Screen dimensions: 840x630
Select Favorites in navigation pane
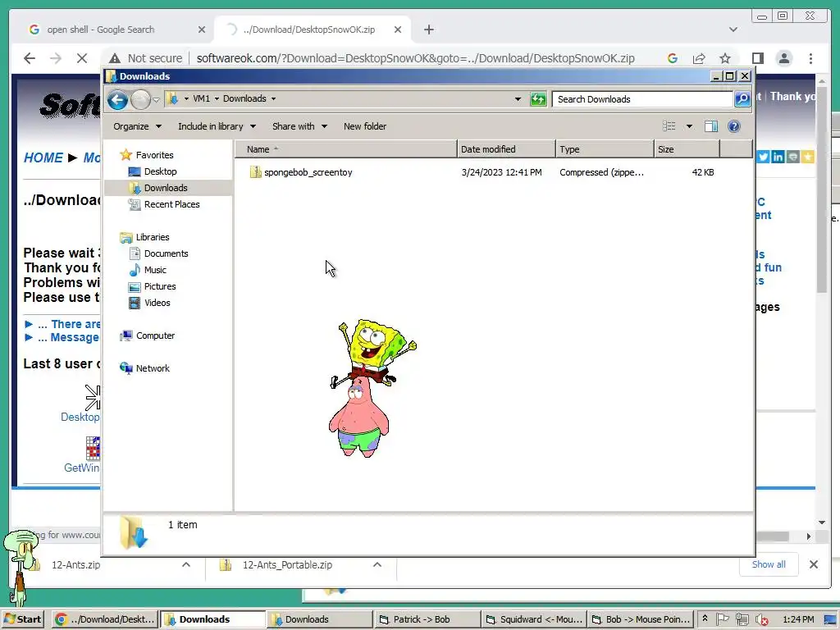(x=154, y=155)
